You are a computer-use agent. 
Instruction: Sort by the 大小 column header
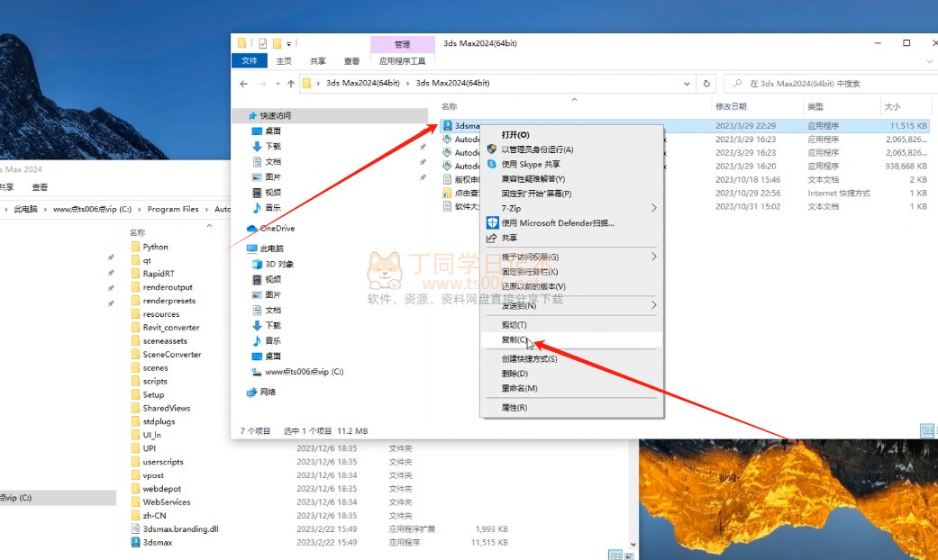(x=892, y=106)
